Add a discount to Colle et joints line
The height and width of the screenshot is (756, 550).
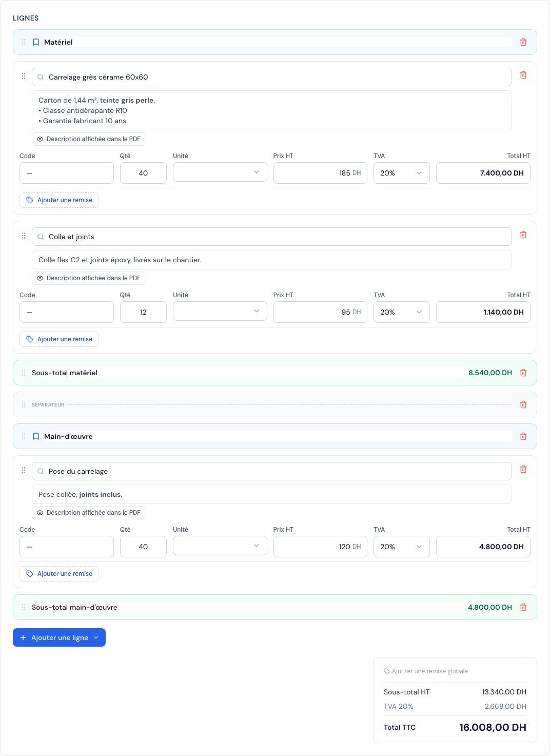click(x=59, y=339)
